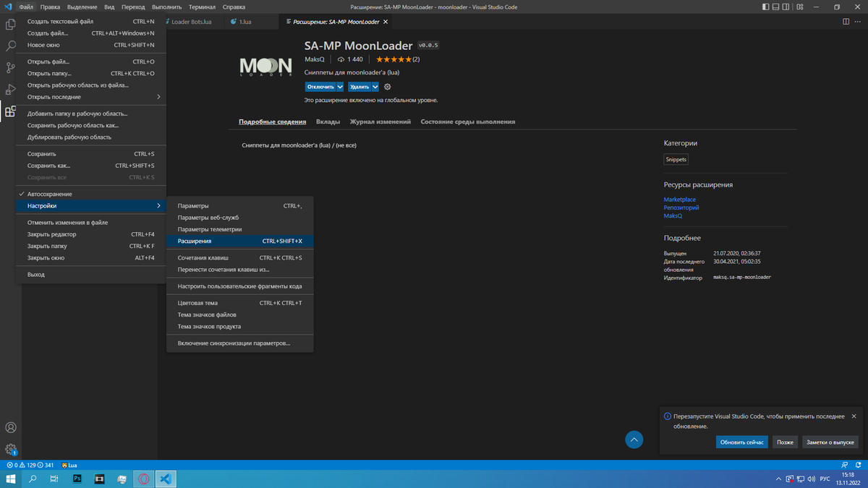
Task: Click Обновить сейчас button
Action: 742,442
